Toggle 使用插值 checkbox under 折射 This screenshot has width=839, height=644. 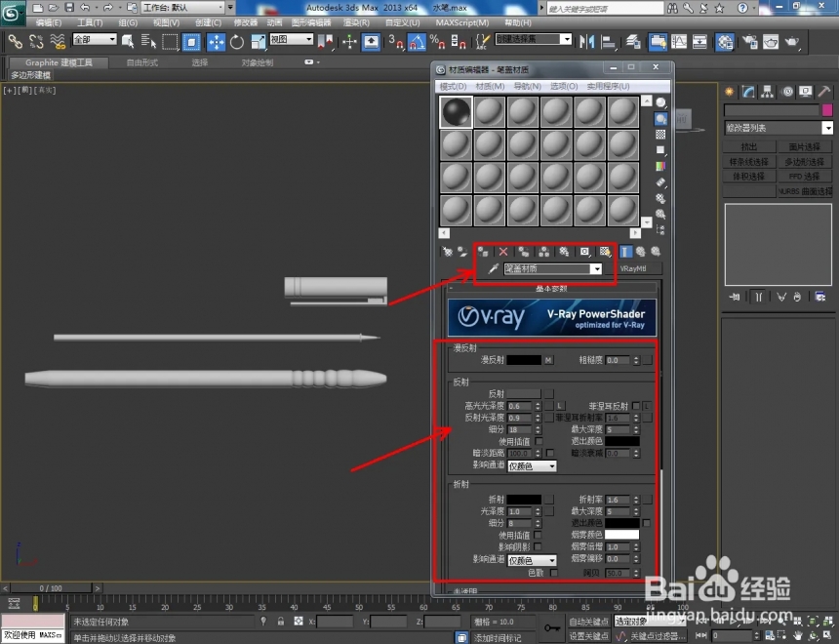tap(538, 535)
